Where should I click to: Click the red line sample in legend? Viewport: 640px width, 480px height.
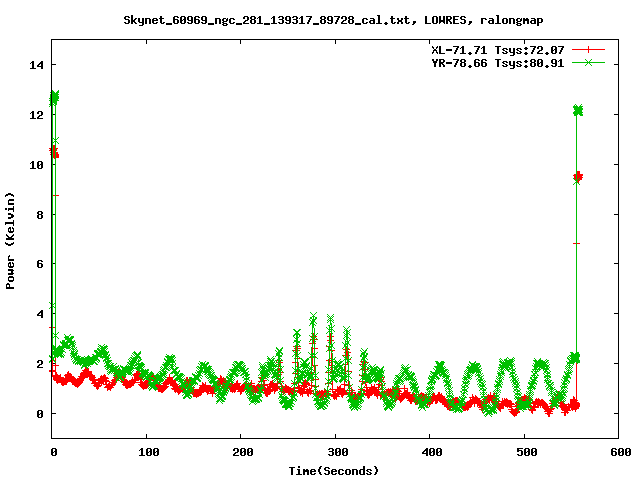590,49
